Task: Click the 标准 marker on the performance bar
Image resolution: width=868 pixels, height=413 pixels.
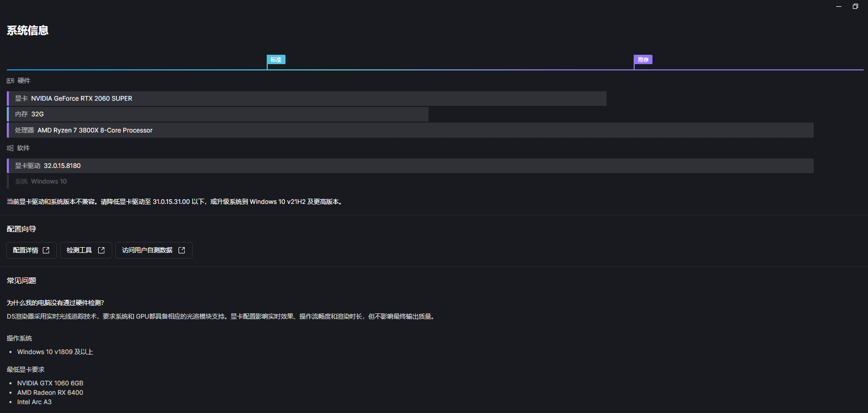Action: point(276,60)
